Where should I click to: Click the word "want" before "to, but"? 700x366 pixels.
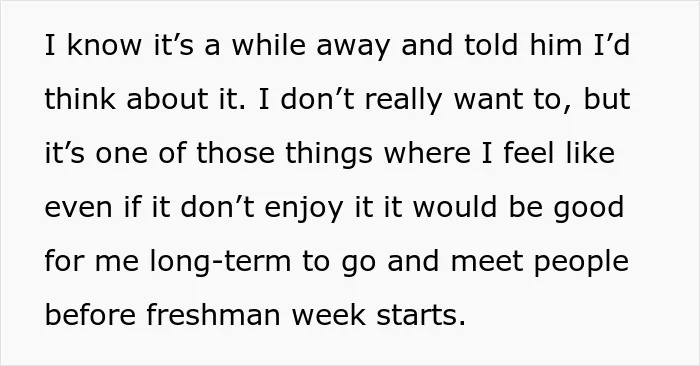coord(488,101)
